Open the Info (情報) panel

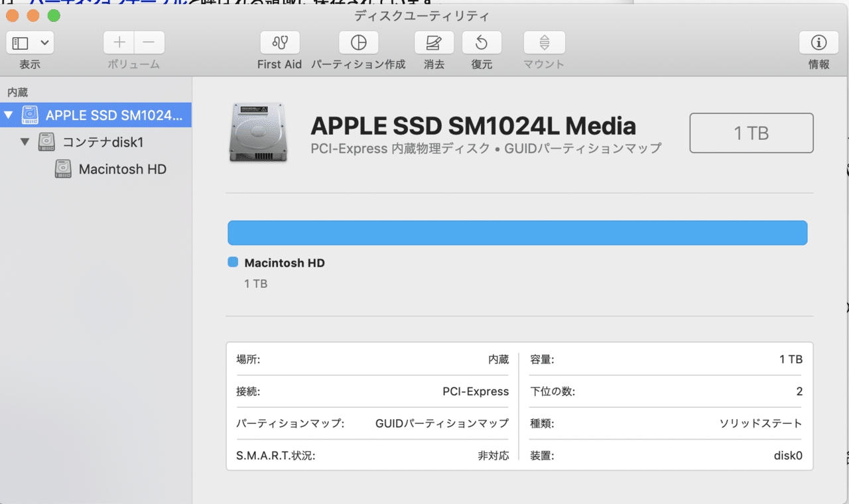click(x=818, y=43)
